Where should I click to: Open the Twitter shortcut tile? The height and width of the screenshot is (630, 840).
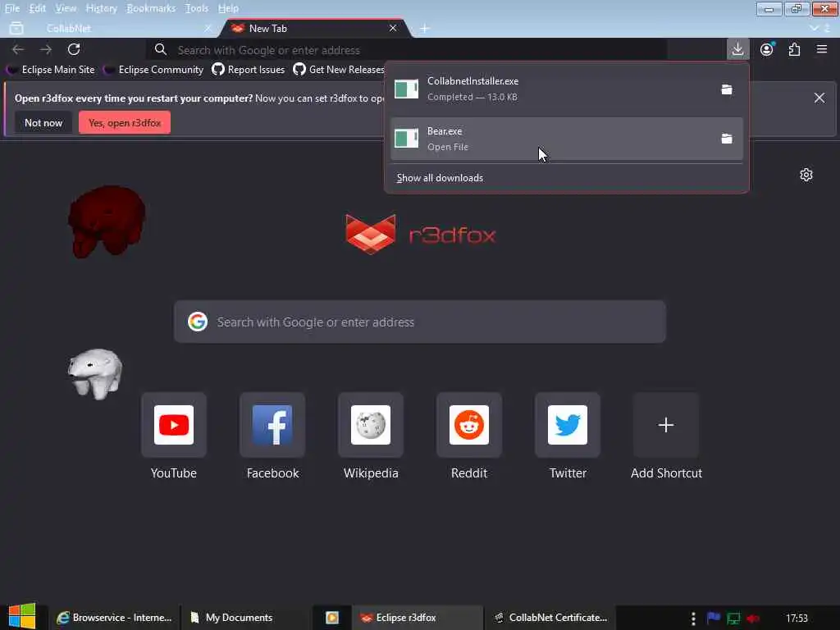568,426
